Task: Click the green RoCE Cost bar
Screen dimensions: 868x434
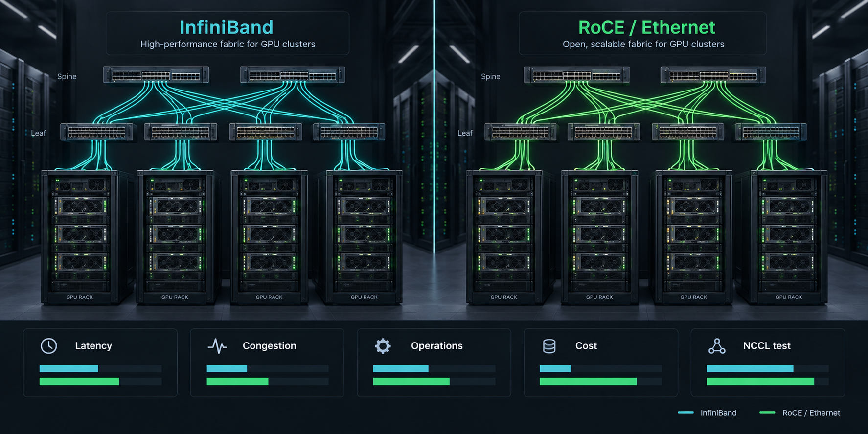Action: (588, 381)
